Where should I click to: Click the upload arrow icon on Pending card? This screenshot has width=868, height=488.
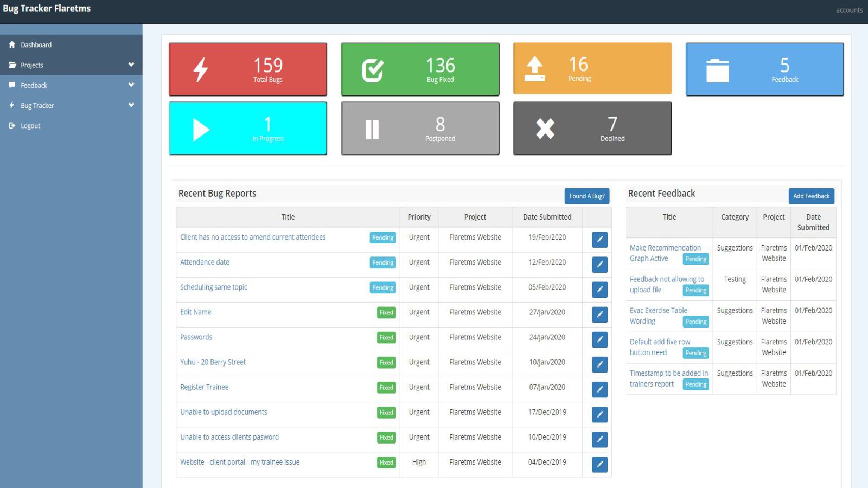click(x=534, y=69)
